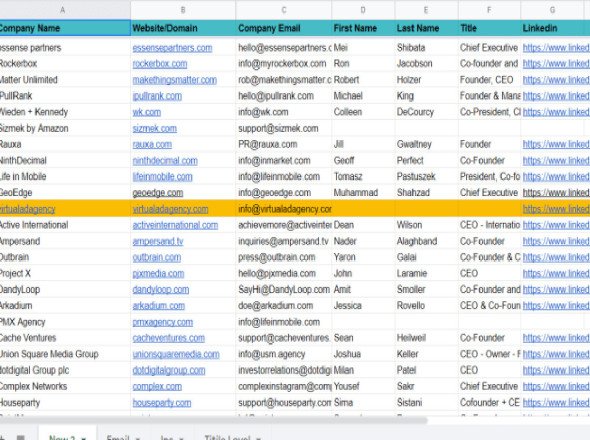The image size is (590, 440).
Task: Open the lifeinmobile.com link
Action: pyautogui.click(x=162, y=177)
